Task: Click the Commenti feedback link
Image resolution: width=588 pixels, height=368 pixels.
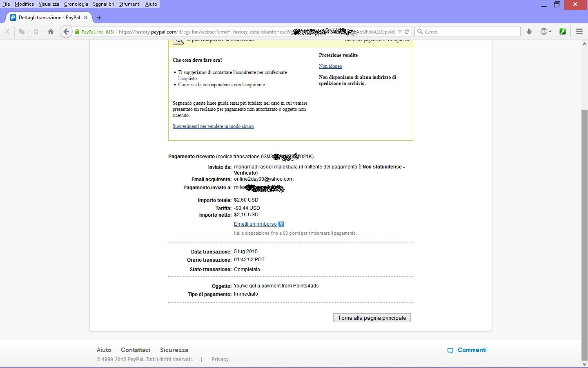Action: tap(472, 350)
